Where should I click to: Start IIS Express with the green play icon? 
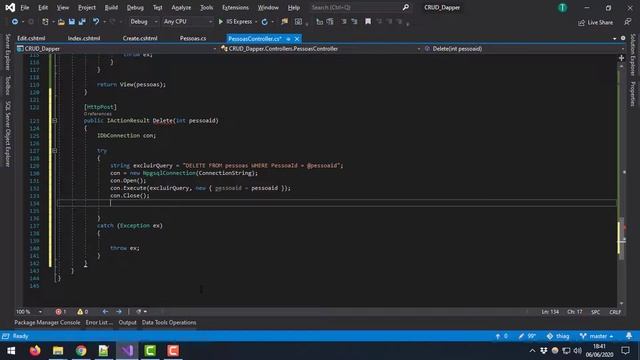(221, 22)
